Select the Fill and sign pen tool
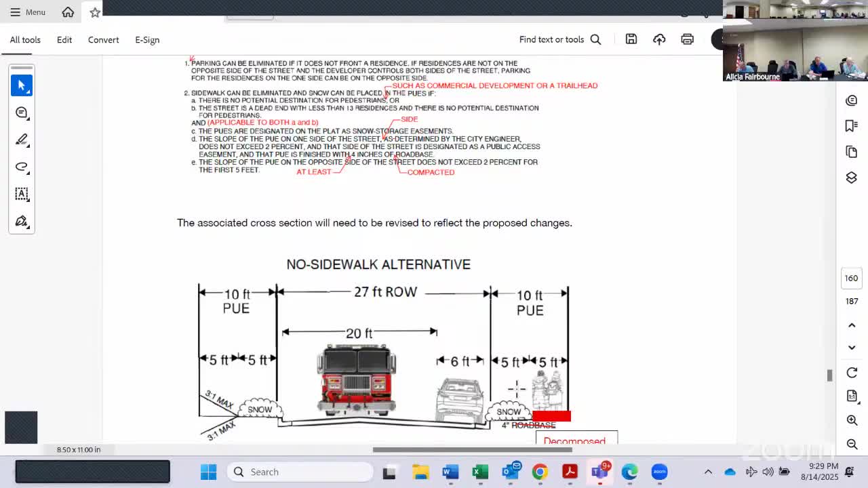Viewport: 868px width, 488px height. coord(22,222)
